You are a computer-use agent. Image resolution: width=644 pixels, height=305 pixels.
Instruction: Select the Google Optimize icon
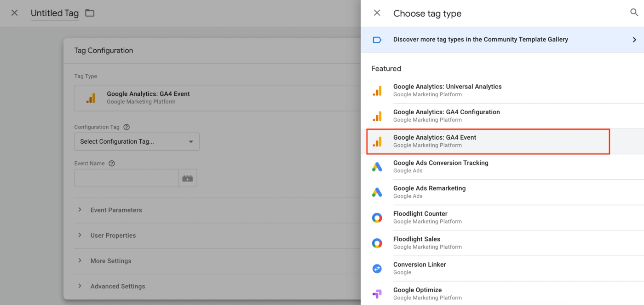[377, 293]
